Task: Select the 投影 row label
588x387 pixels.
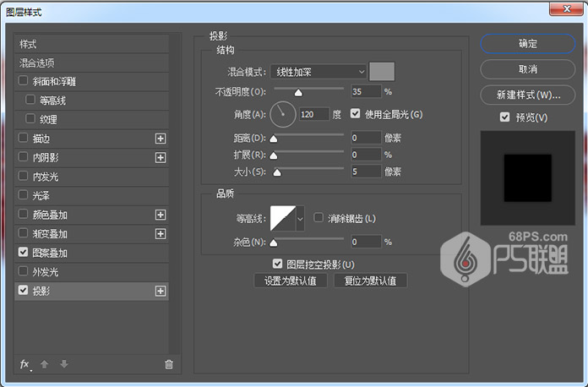Action: point(41,292)
